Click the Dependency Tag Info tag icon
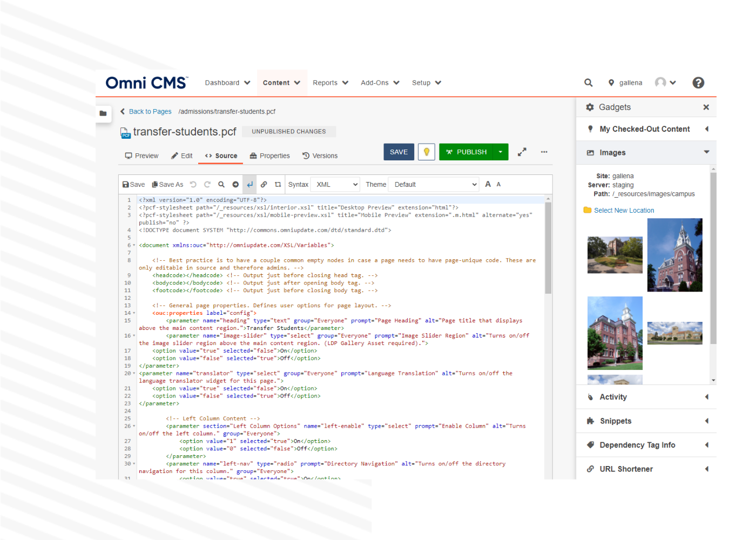The image size is (756, 540). pos(590,445)
